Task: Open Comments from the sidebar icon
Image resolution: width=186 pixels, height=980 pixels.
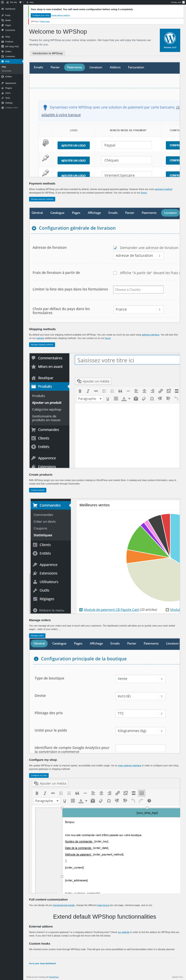Action: tap(3, 30)
